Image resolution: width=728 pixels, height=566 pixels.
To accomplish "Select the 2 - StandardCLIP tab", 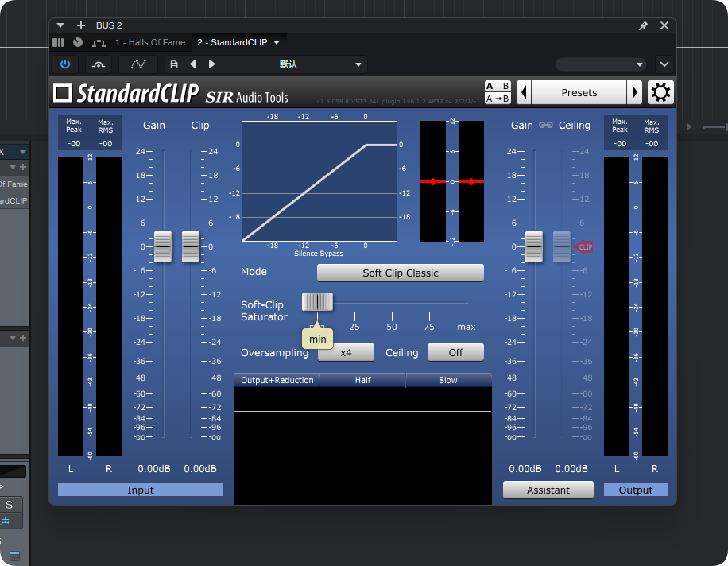I will (x=232, y=42).
